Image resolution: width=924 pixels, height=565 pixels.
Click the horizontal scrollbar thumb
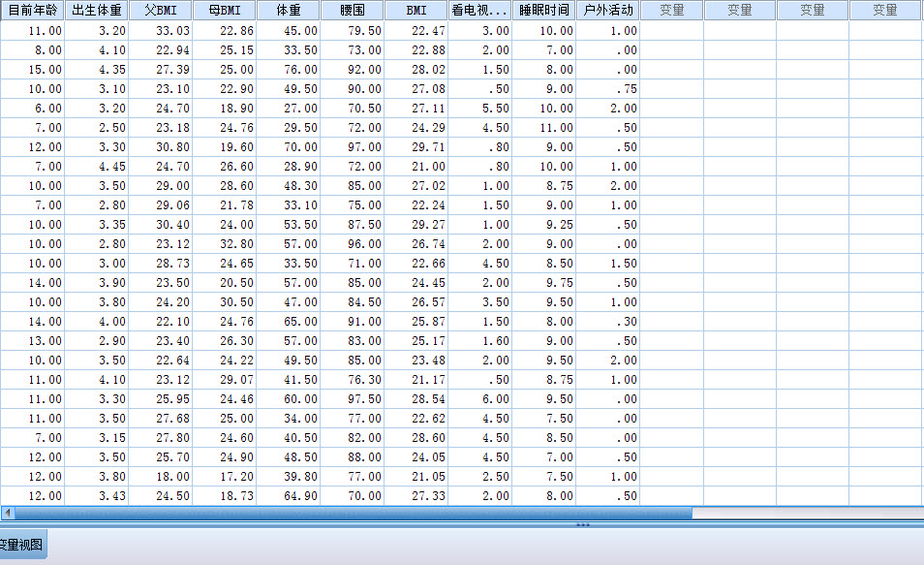click(x=353, y=513)
